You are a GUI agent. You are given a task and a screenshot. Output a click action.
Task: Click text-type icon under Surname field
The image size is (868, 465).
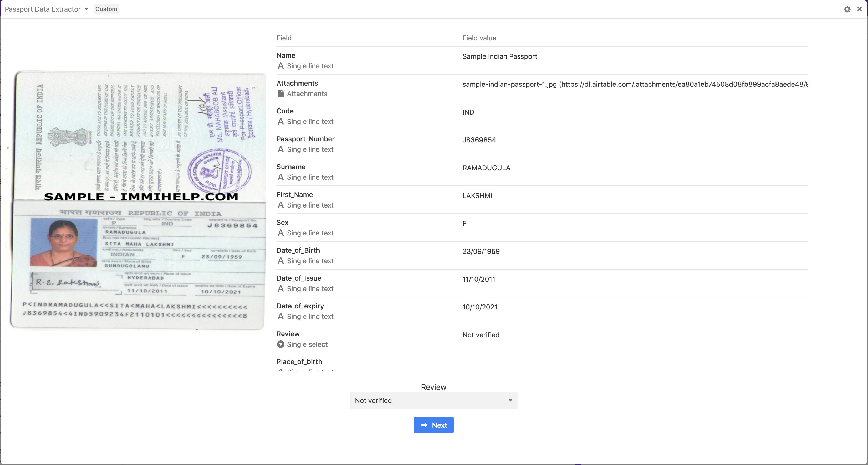click(x=280, y=177)
